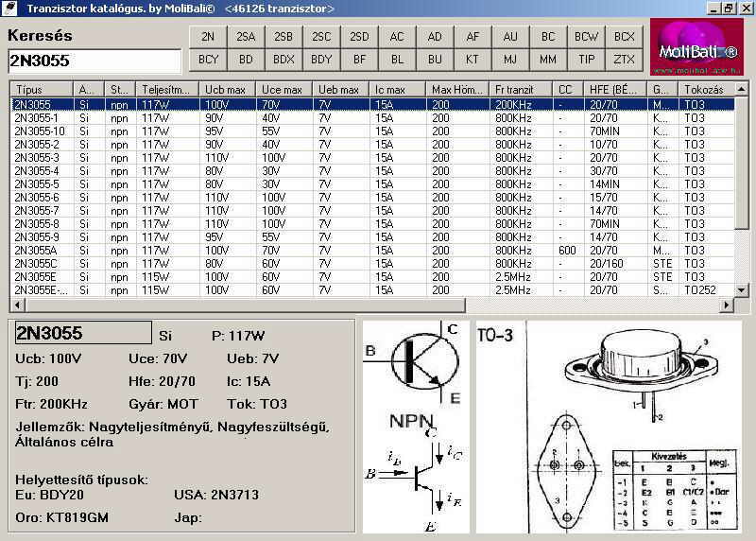This screenshot has height=541, width=756.
Task: Filter by BDX prefix button
Action: [283, 60]
